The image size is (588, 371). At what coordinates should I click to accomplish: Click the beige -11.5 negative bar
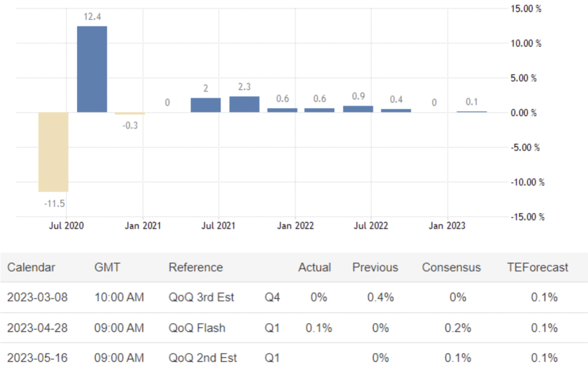coord(53,152)
